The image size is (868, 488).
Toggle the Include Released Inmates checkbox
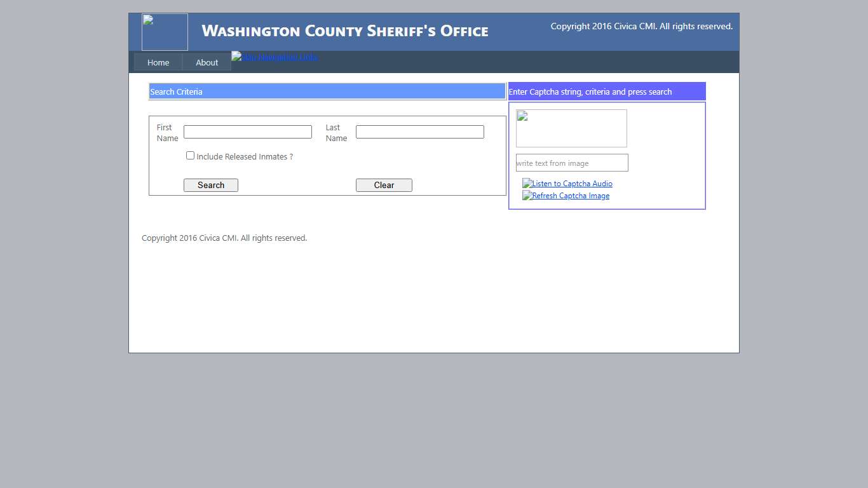coord(190,155)
